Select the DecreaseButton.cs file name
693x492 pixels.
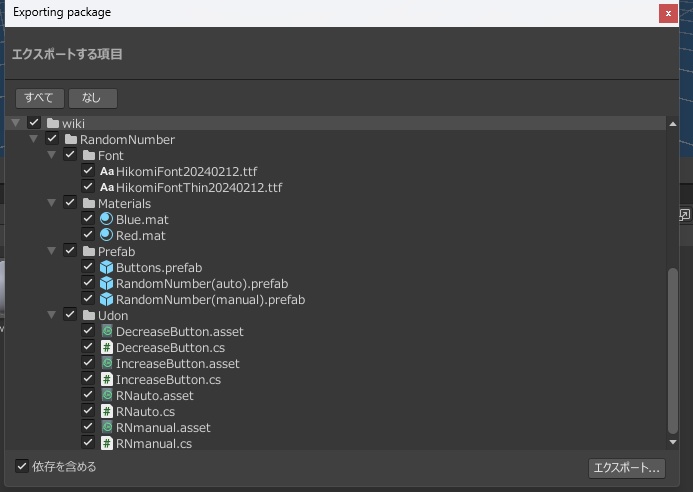click(170, 347)
